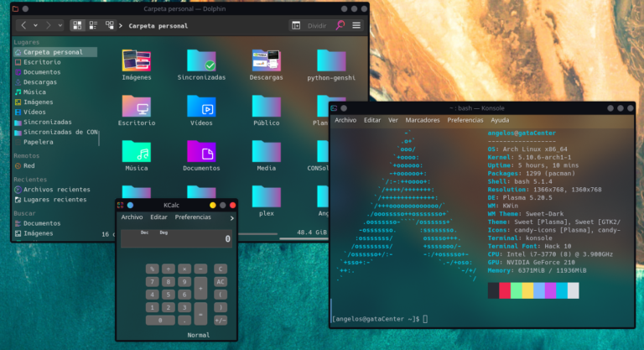The width and height of the screenshot is (644, 350).
Task: Select the plex folder icon
Action: pyautogui.click(x=266, y=196)
